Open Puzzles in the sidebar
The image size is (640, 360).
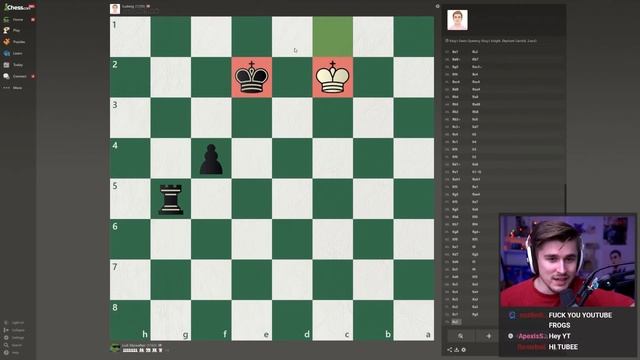pyautogui.click(x=15, y=42)
